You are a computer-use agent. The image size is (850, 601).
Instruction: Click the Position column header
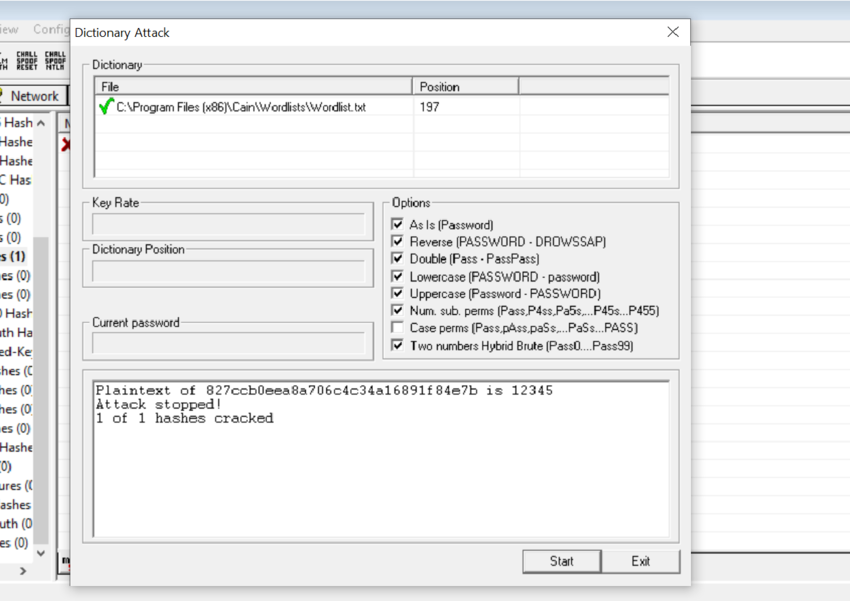point(465,87)
